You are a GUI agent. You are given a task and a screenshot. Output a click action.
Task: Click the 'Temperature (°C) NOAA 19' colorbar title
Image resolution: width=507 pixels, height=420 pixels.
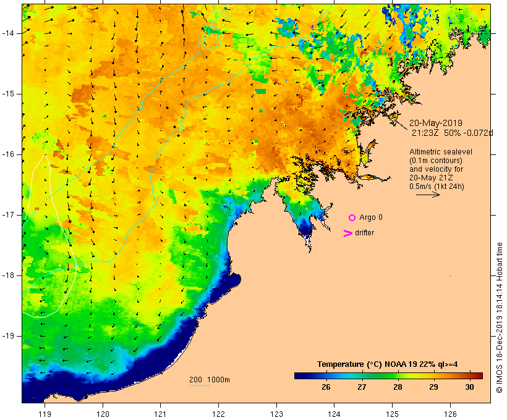coord(369,364)
